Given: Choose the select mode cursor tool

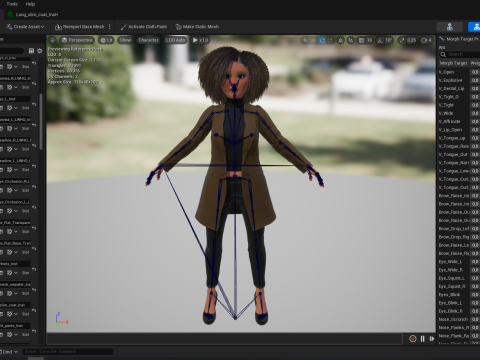Looking at the screenshot, I should coord(305,40).
